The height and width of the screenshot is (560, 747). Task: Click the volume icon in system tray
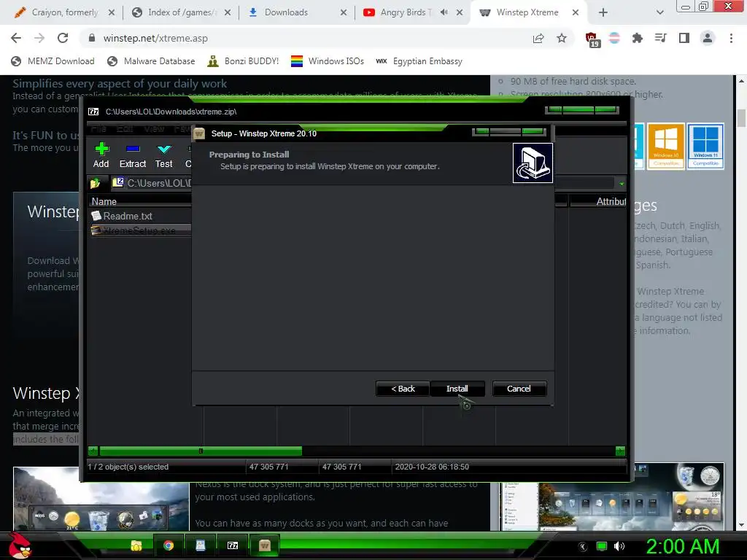coord(619,546)
